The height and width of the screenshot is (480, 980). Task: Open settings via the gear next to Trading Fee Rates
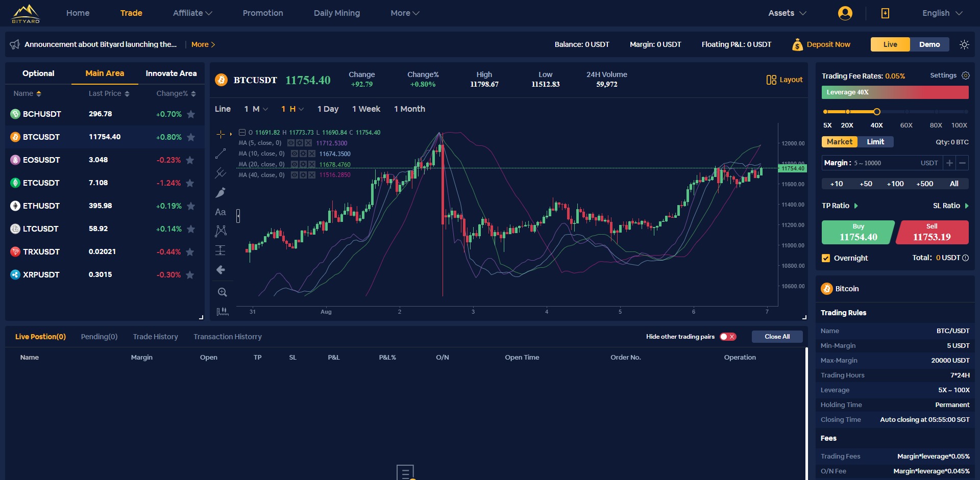coord(966,75)
